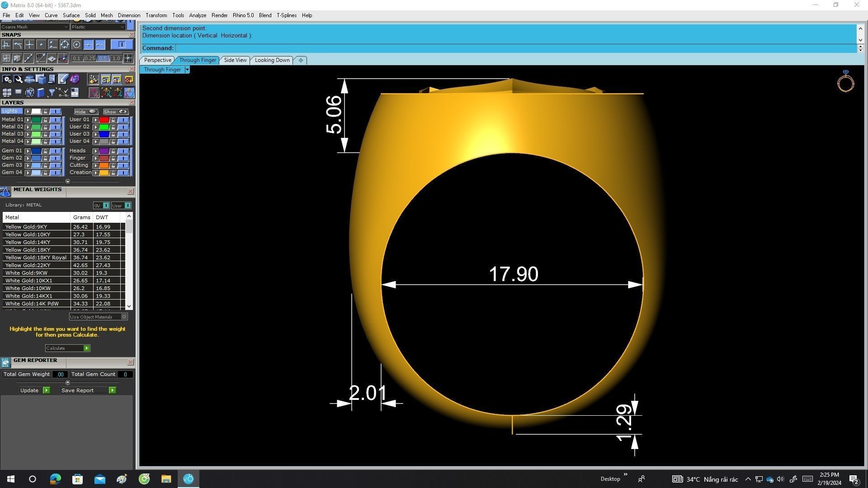
Task: Switch to the Looking Down viewport tab
Action: (x=272, y=60)
